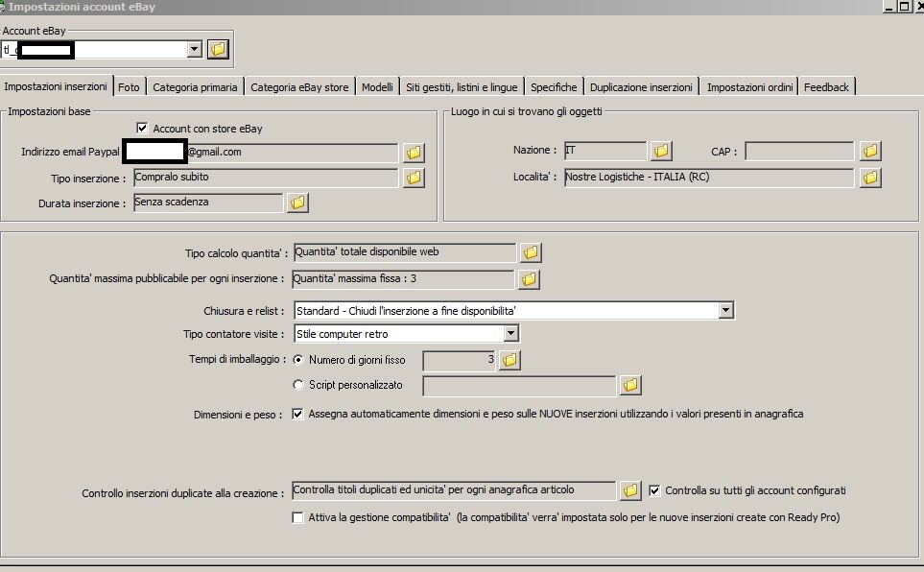Viewport: 924px width, 572px height.
Task: Switch to Impostazioni inserzioni tab
Action: tap(56, 86)
